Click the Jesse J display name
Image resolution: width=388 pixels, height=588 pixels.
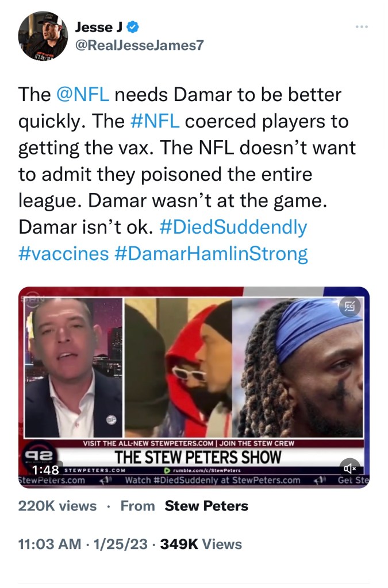point(99,27)
